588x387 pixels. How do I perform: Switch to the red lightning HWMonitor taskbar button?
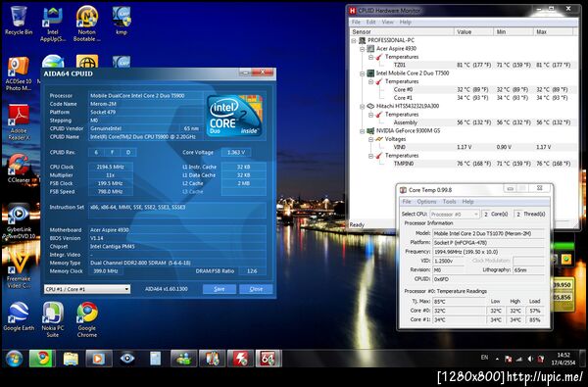240,359
